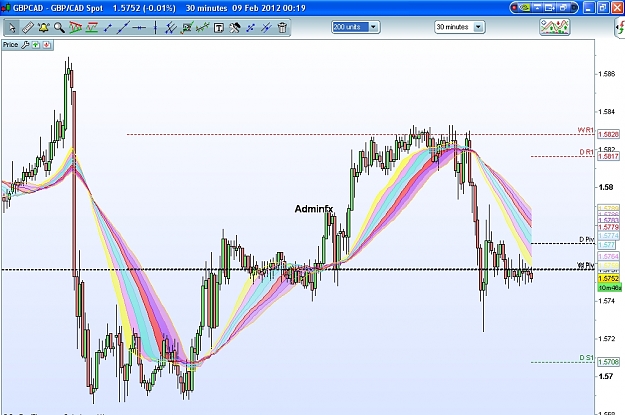The image size is (625, 415).
Task: Select the support and resistance lines tool
Action: (91, 28)
